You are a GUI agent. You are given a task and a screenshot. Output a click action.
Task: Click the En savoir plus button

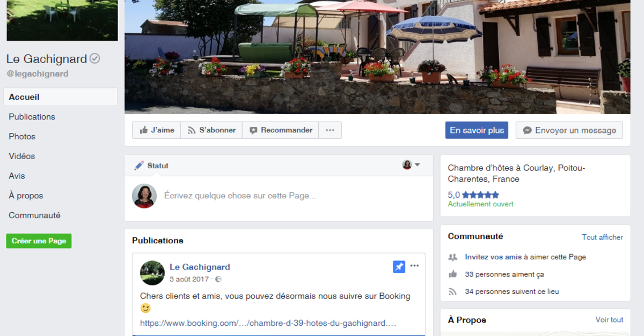point(477,130)
